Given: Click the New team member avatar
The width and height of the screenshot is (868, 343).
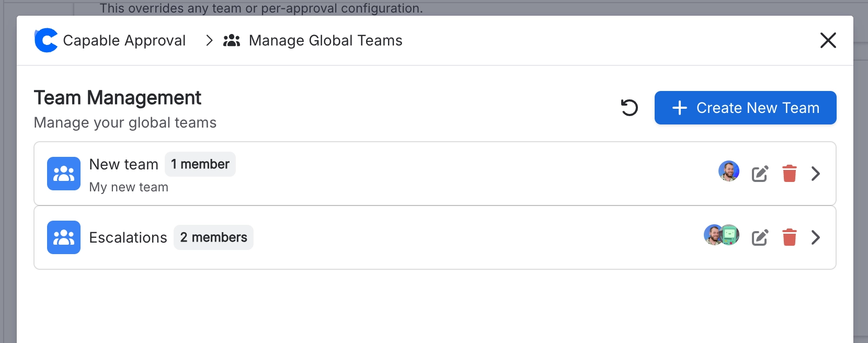Looking at the screenshot, I should [728, 171].
